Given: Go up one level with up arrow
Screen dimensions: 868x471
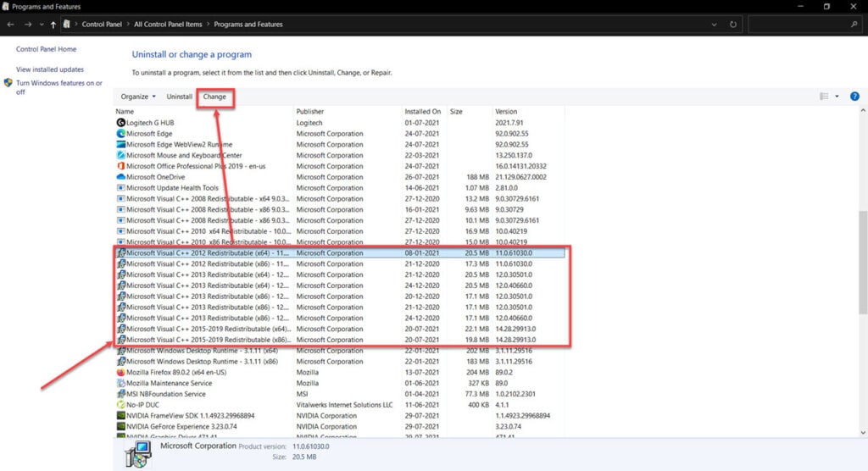Looking at the screenshot, I should (53, 25).
